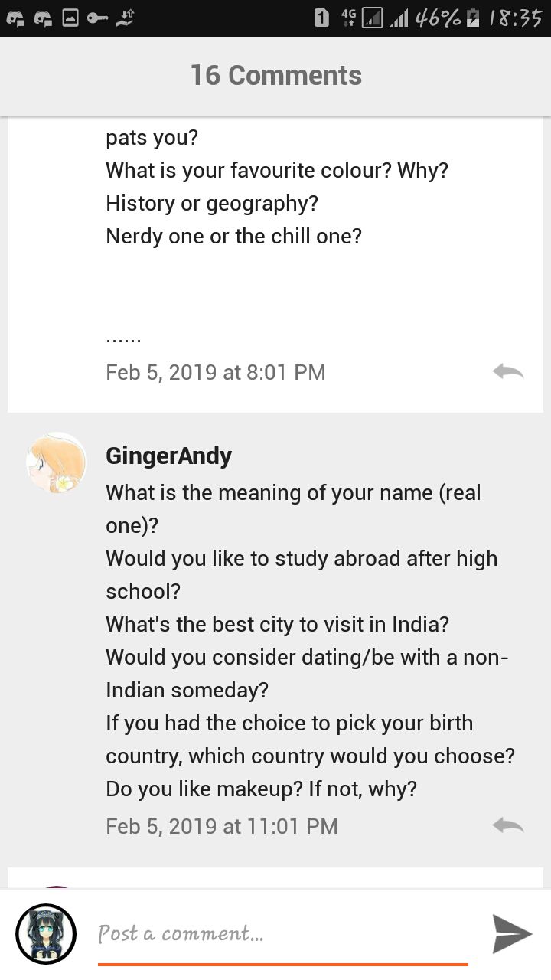Tap the 4G network indicator
The width and height of the screenshot is (551, 980).
[x=349, y=18]
